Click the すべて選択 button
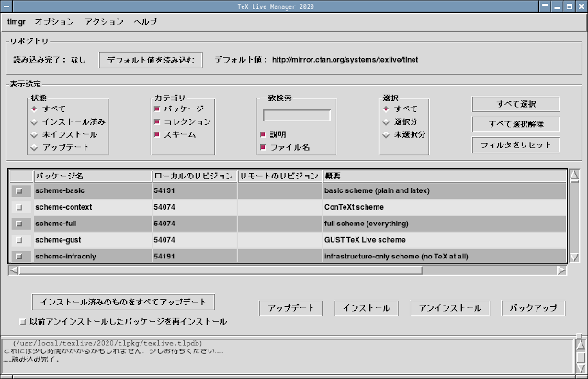Viewport: 588px width, 379px height. click(516, 104)
